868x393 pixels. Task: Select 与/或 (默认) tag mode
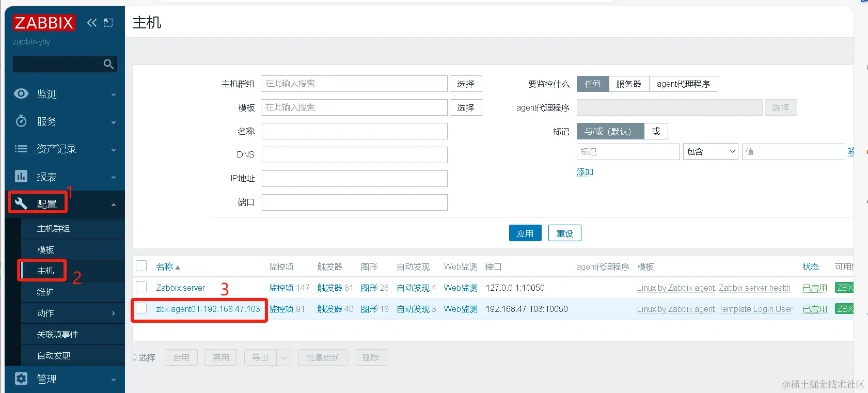tap(610, 131)
